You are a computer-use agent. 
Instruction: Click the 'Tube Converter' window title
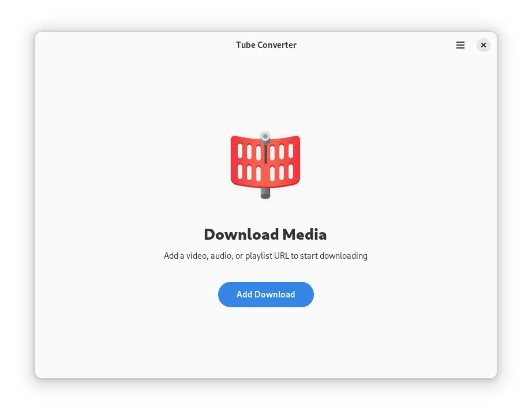(266, 45)
